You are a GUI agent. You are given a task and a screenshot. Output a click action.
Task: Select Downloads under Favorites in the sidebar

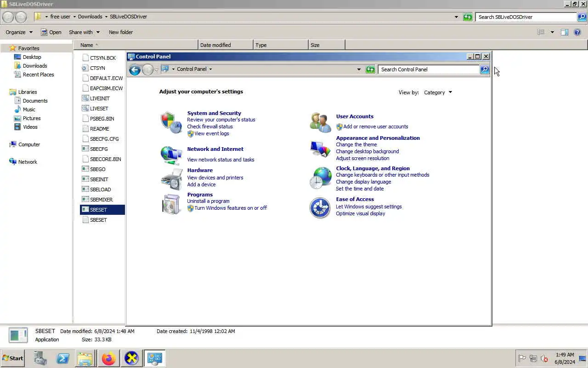click(x=35, y=66)
